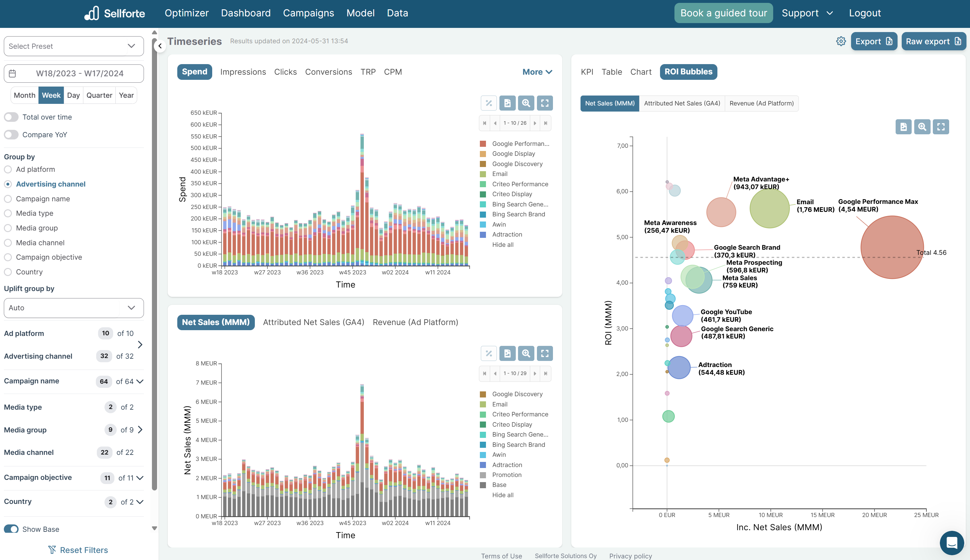Toggle Google Display legend swatch in Spend chart
The image size is (970, 560).
(483, 154)
